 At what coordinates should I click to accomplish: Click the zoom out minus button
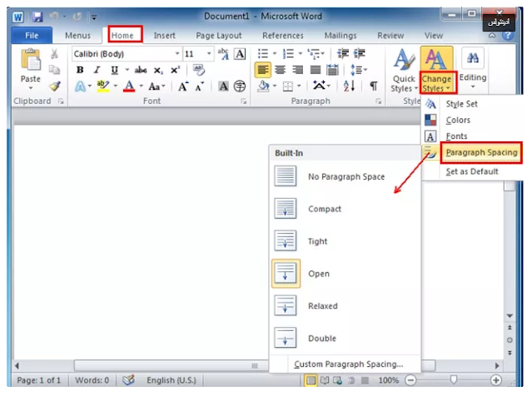tap(410, 380)
